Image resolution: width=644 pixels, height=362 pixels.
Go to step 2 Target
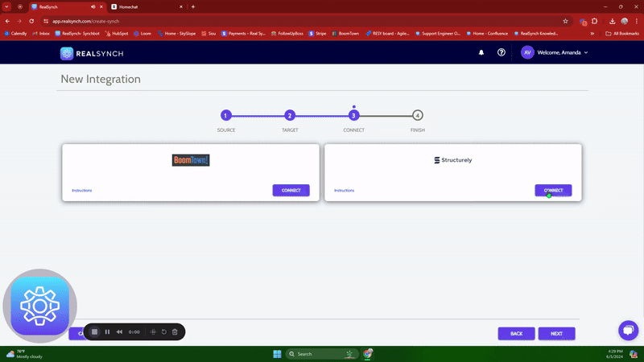[290, 115]
